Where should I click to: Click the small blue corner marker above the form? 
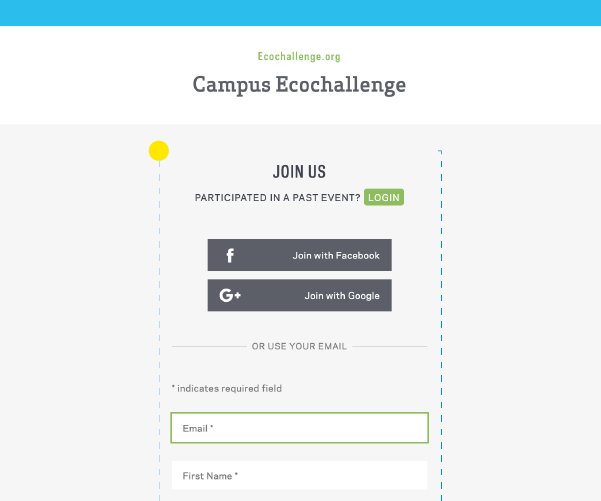440,152
